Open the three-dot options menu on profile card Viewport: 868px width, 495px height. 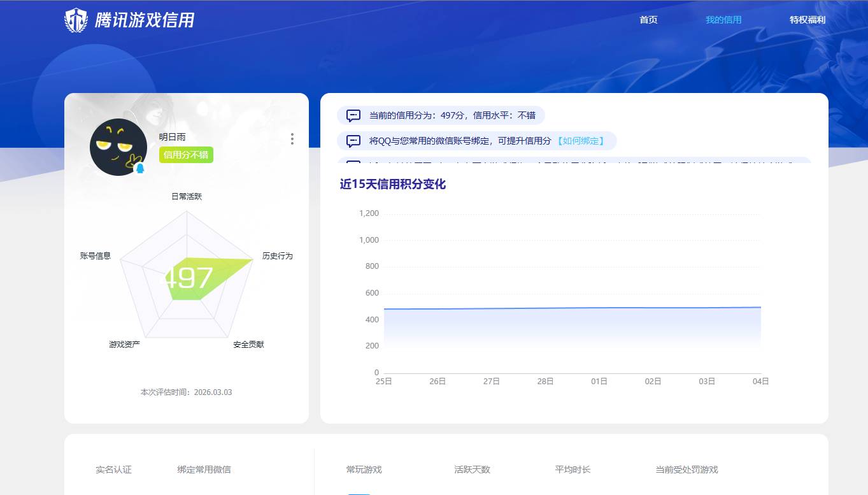tap(292, 139)
